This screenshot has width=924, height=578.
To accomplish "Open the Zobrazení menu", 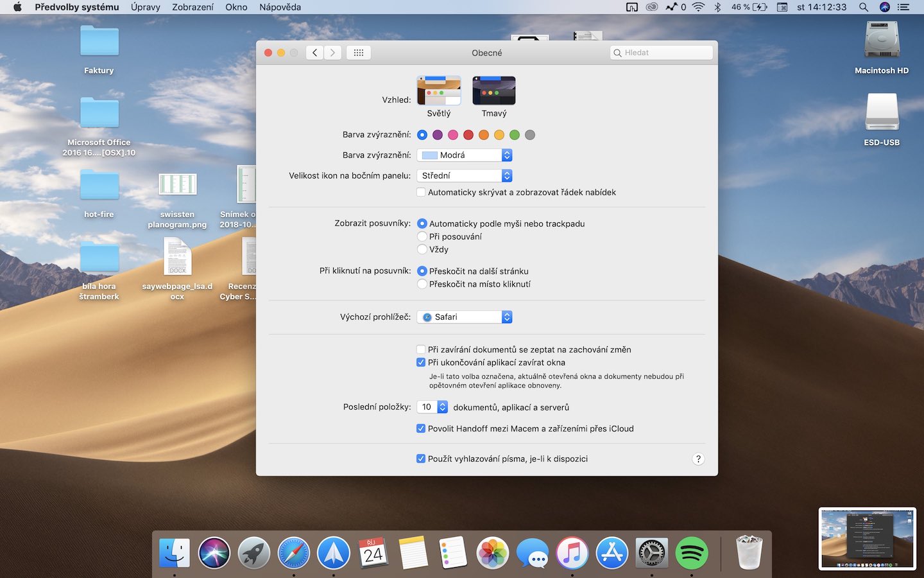I will (193, 7).
